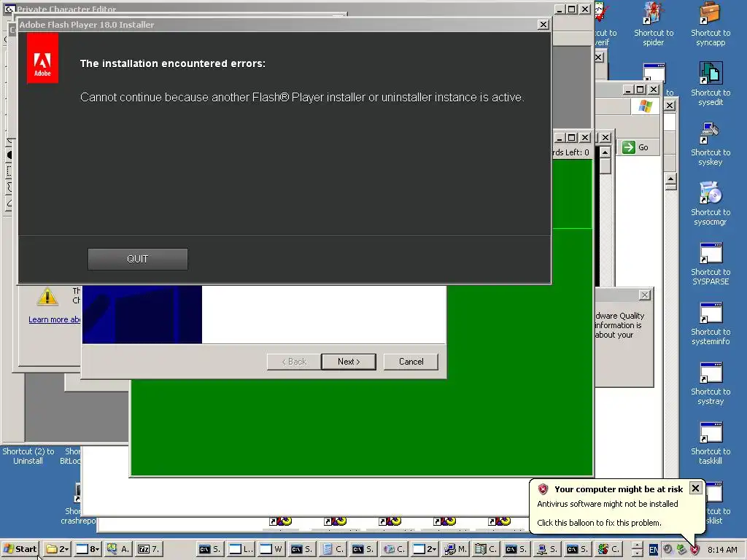747x560 pixels.
Task: Click the red Adobe logo in the installer
Action: tap(42, 58)
